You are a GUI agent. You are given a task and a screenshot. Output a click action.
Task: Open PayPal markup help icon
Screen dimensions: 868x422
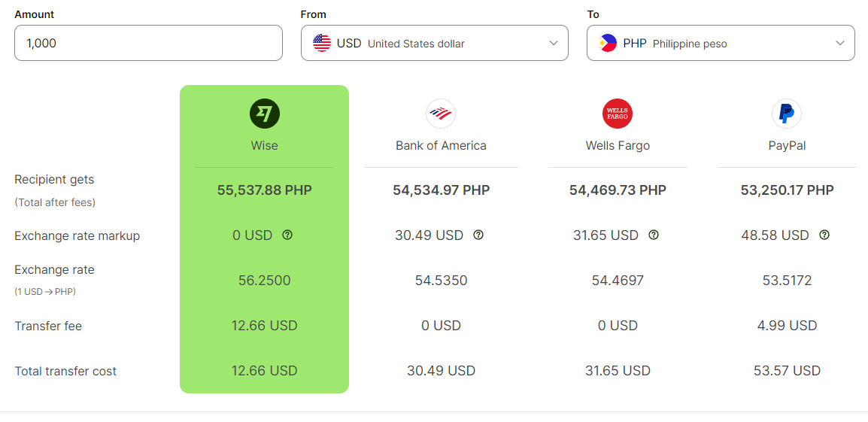(x=824, y=235)
